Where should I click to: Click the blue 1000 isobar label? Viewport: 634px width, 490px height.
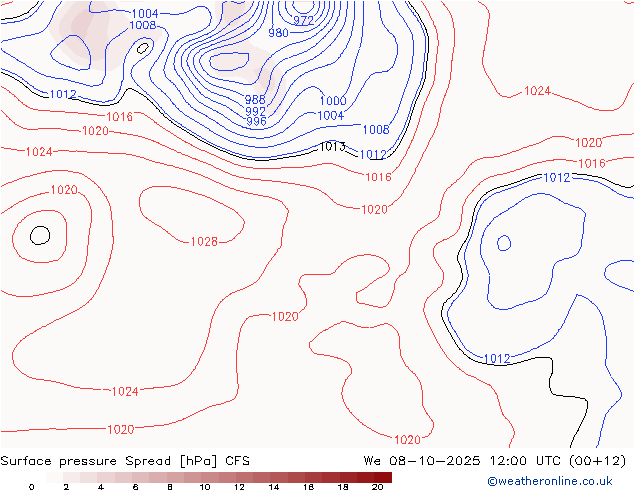pyautogui.click(x=333, y=101)
